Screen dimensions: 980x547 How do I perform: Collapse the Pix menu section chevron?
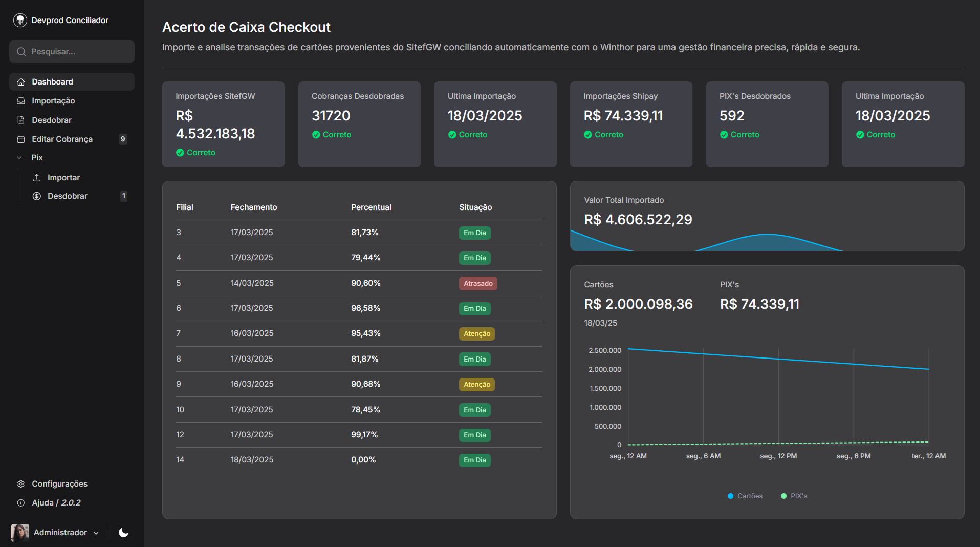coord(19,158)
